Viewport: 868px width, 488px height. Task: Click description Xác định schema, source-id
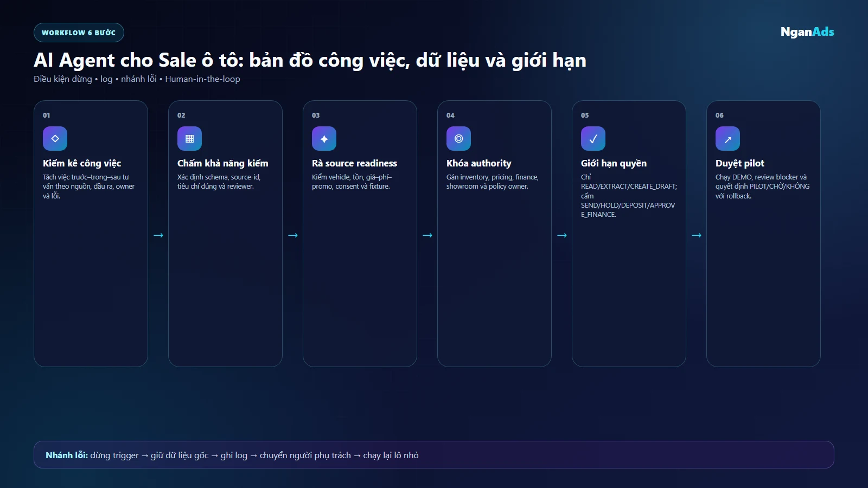point(219,182)
